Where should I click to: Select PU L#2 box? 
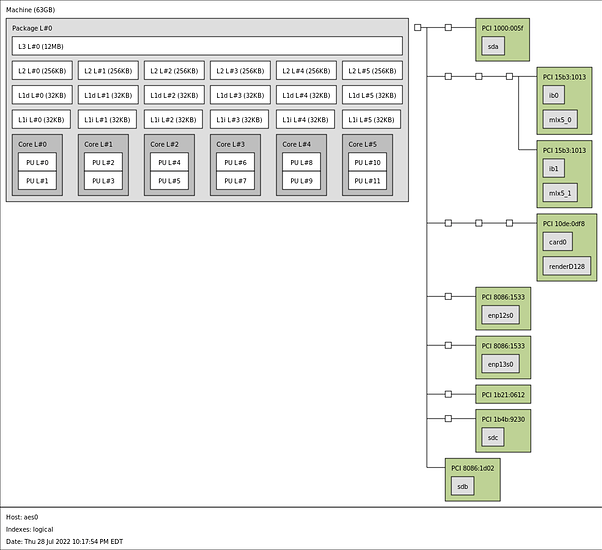[x=103, y=162]
